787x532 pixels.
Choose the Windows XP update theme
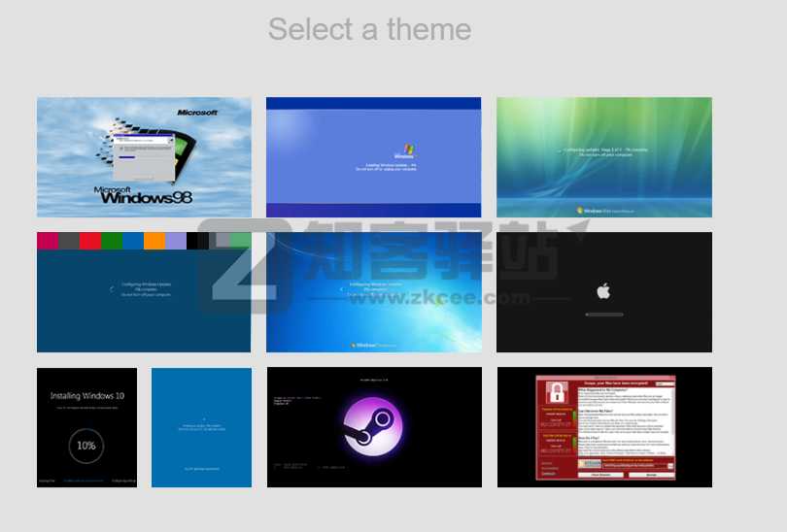tap(374, 156)
